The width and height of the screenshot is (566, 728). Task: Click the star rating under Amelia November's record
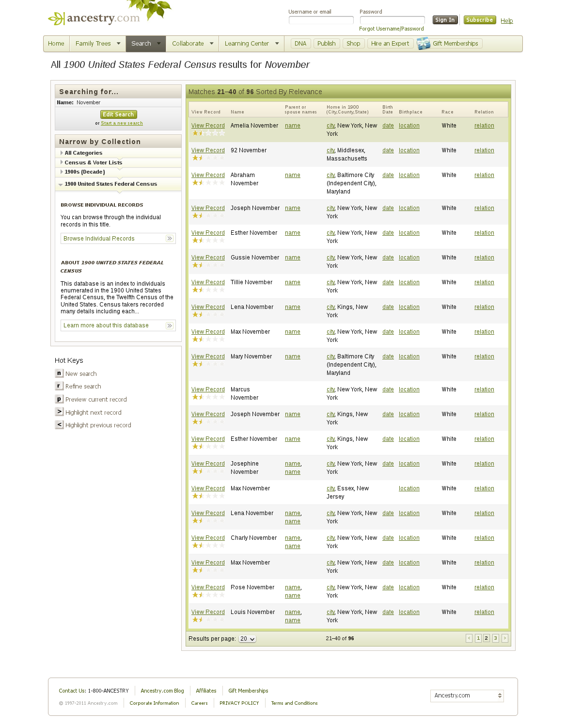point(208,133)
